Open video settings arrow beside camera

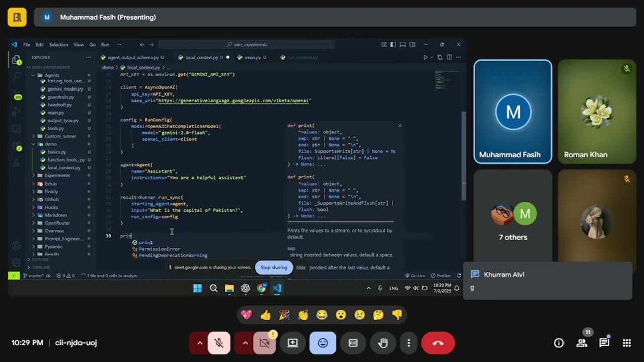point(245,343)
